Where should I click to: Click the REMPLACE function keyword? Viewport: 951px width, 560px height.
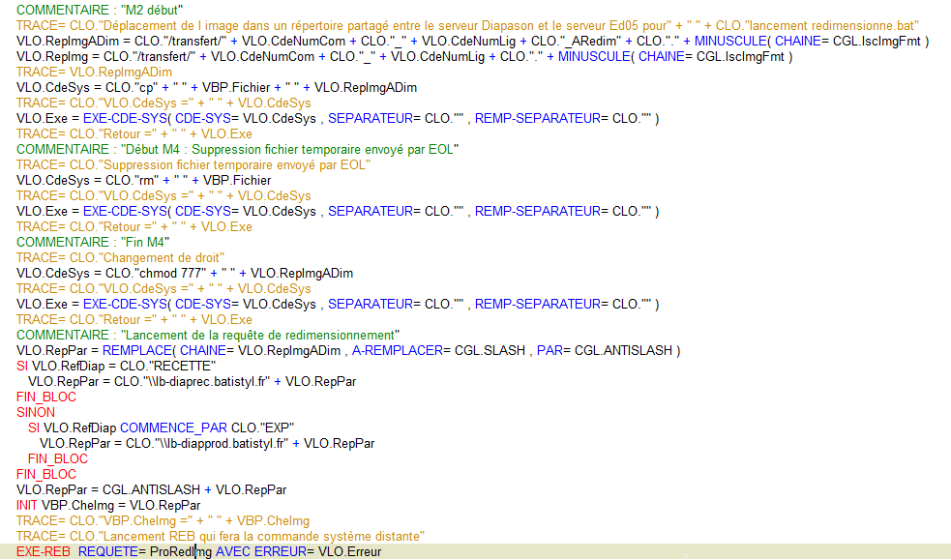tap(136, 350)
